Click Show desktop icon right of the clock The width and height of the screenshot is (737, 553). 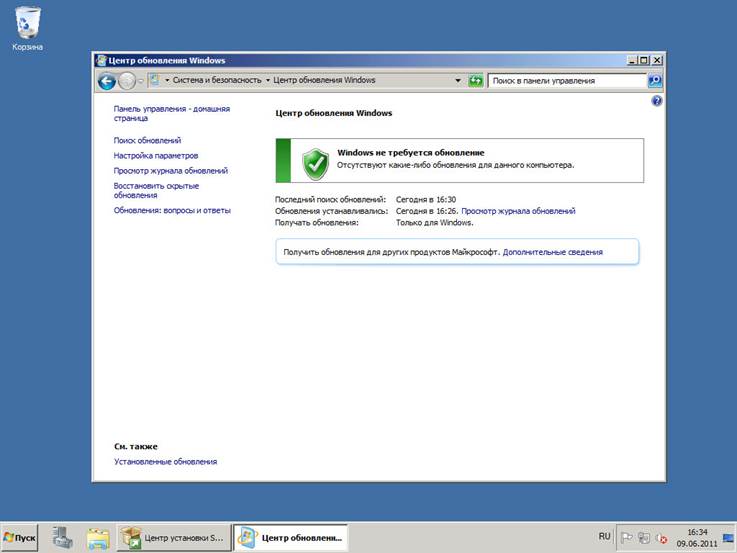[x=729, y=537]
